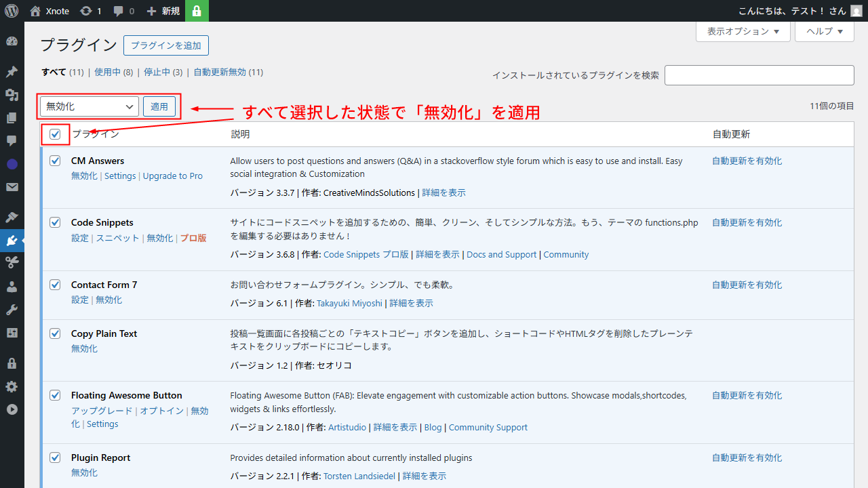The width and height of the screenshot is (868, 488).
Task: Uncheck the Copy Plain Text checkbox
Action: click(x=55, y=333)
